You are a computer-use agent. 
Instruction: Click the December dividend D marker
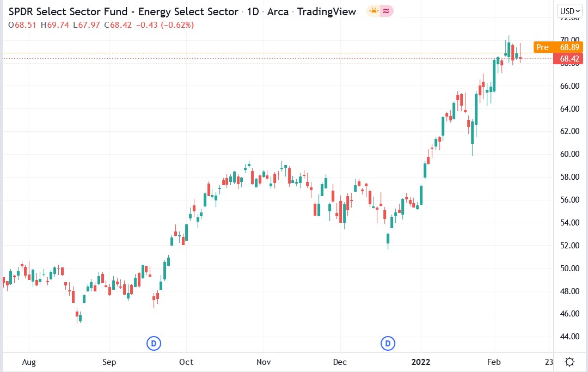(x=388, y=343)
